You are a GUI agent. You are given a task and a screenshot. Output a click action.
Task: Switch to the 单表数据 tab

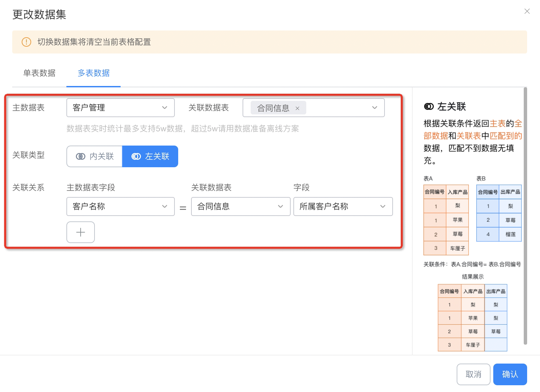[39, 73]
